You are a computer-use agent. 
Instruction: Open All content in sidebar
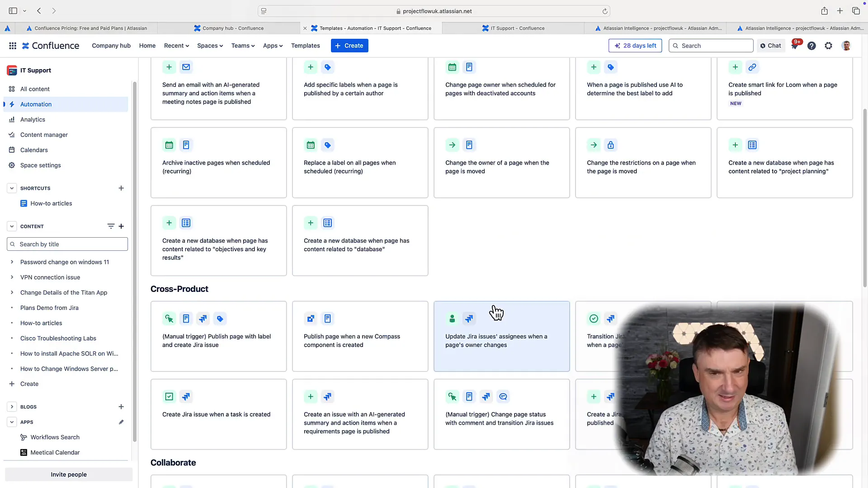tap(66, 89)
